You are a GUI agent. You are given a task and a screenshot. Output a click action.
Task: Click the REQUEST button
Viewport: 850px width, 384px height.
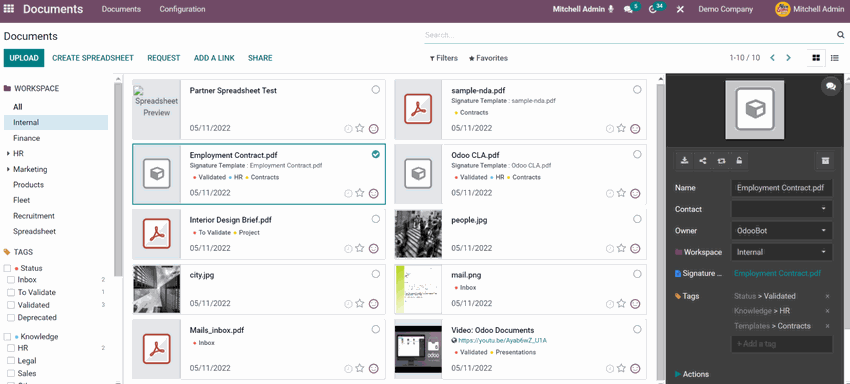(164, 58)
